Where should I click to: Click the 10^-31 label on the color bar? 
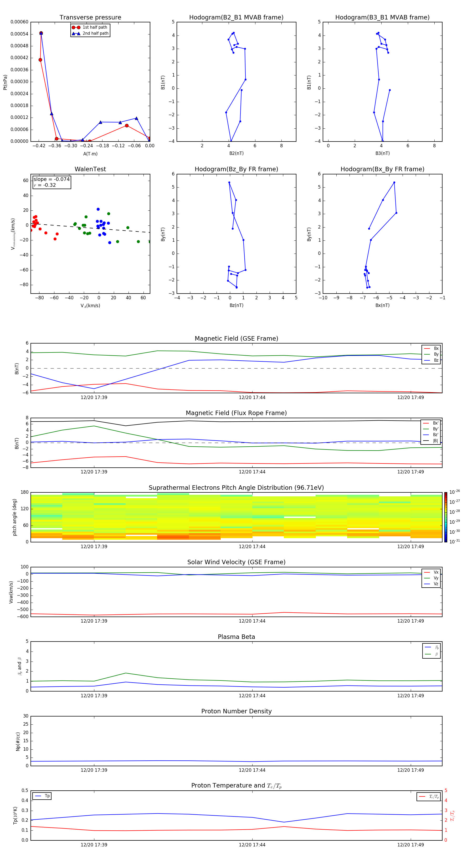click(x=455, y=542)
